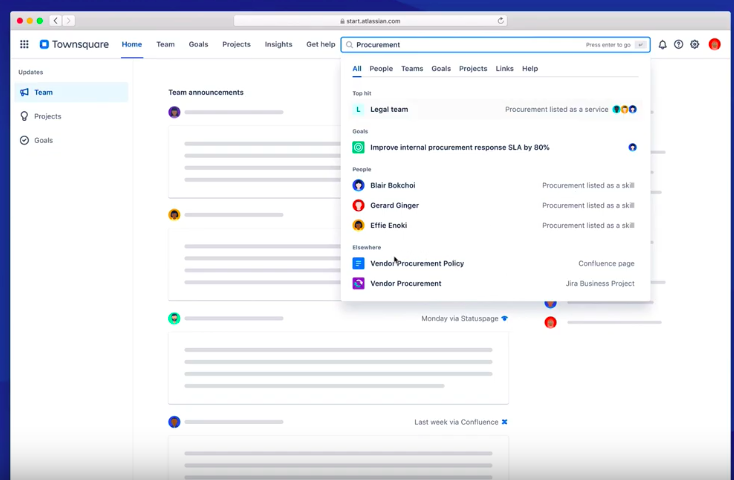Click the browser back arrow

56,21
